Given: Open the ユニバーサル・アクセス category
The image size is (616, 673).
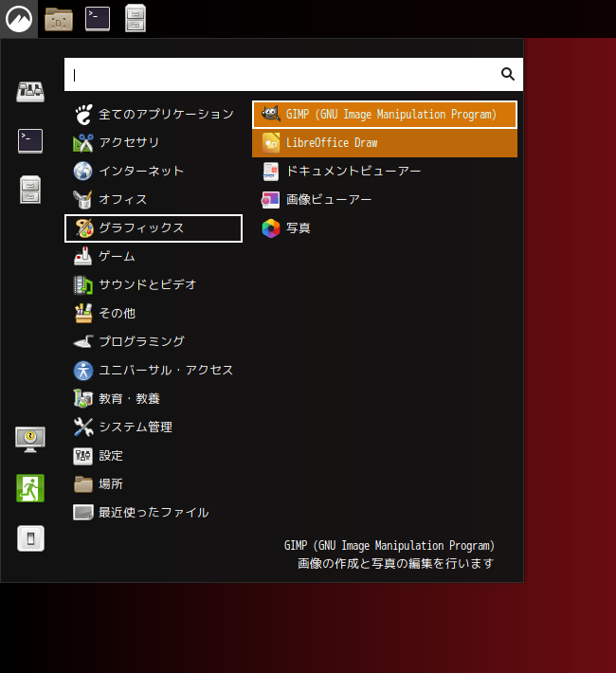Looking at the screenshot, I should click(154, 370).
